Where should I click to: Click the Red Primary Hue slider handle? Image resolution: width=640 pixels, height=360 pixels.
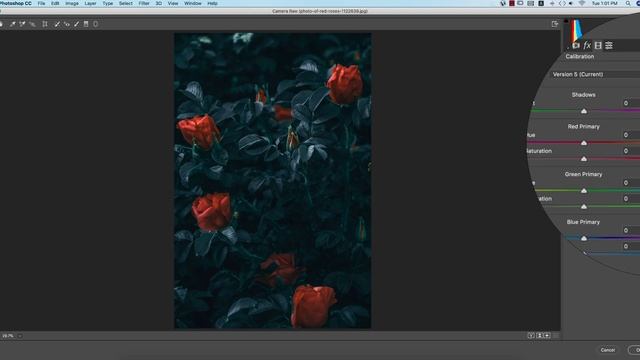[x=584, y=143]
